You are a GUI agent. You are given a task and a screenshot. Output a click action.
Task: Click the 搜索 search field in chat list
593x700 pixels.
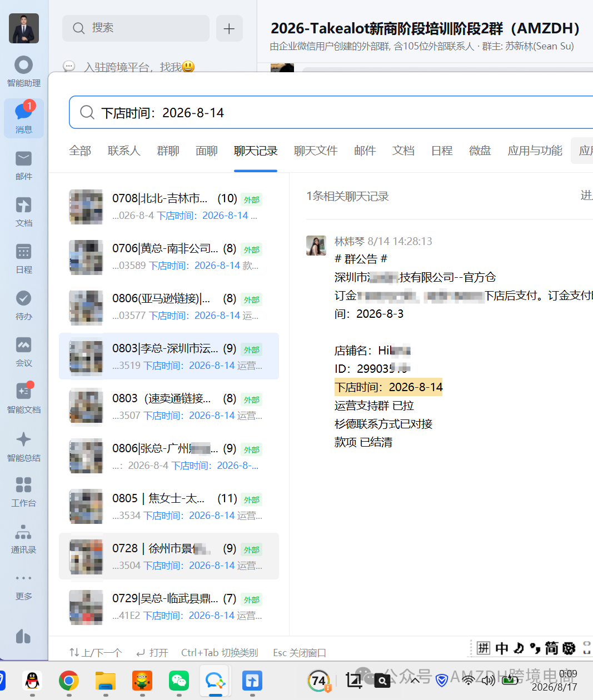click(x=136, y=28)
